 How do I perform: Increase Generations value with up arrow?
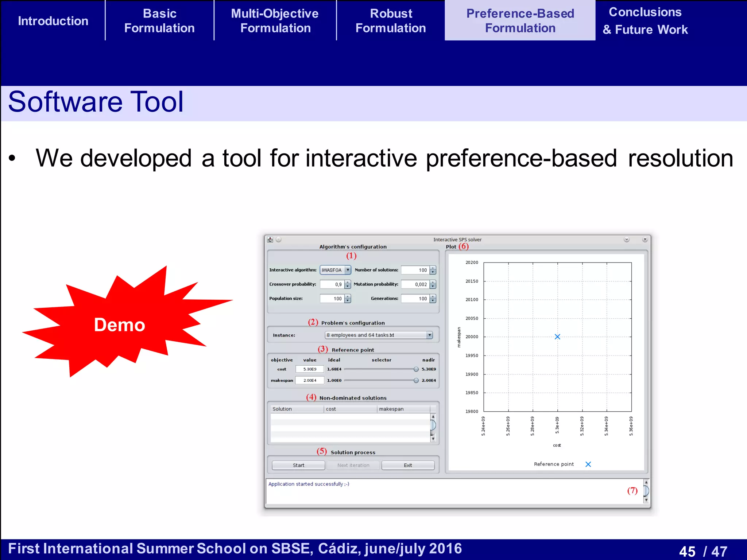coord(433,296)
